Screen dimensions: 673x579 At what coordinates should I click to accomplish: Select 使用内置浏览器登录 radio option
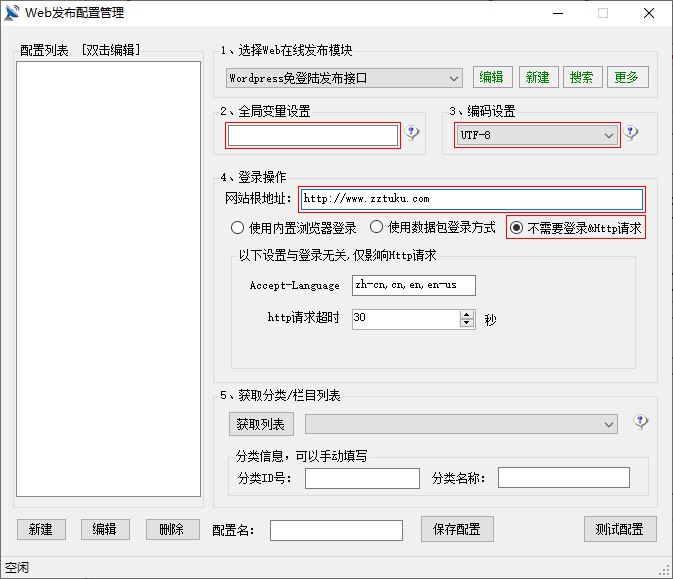click(237, 228)
